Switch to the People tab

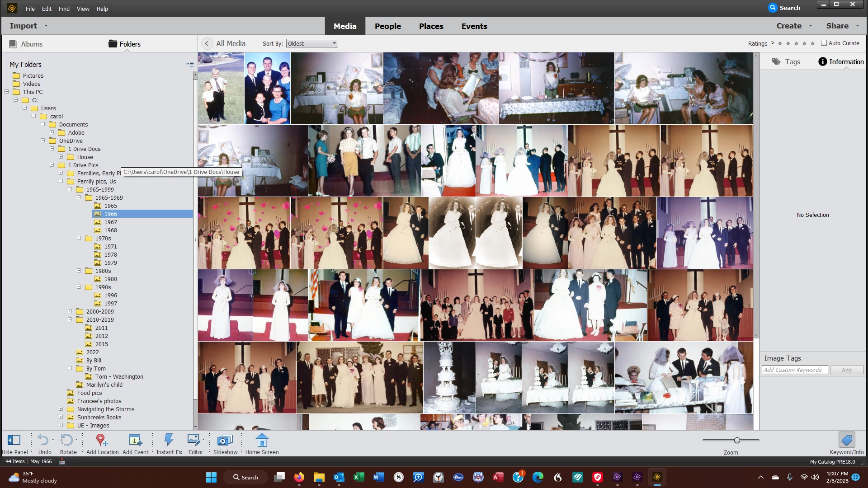387,26
